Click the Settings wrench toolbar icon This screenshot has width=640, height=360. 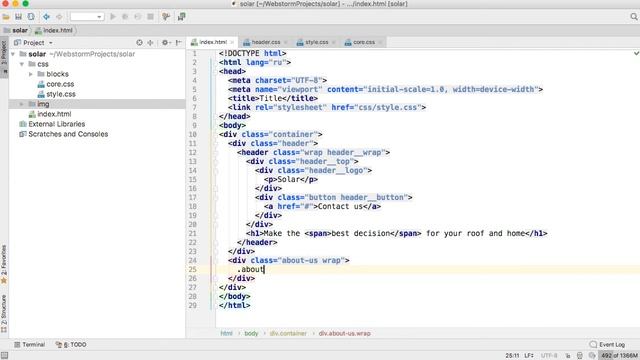tap(166, 17)
